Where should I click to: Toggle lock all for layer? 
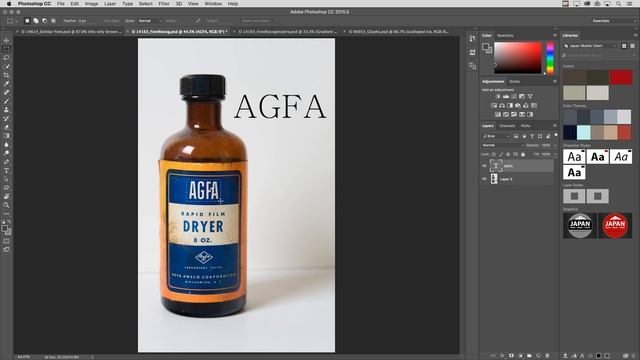(x=523, y=154)
